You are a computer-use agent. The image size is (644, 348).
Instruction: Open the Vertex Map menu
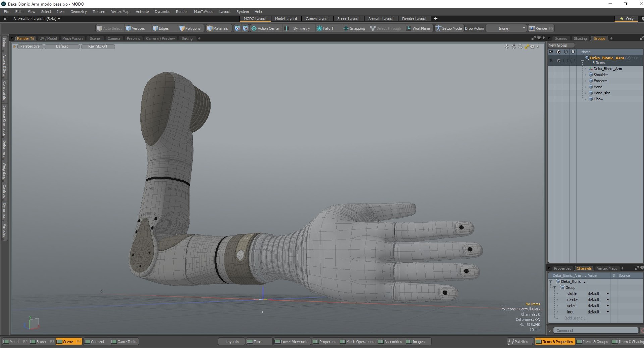120,11
